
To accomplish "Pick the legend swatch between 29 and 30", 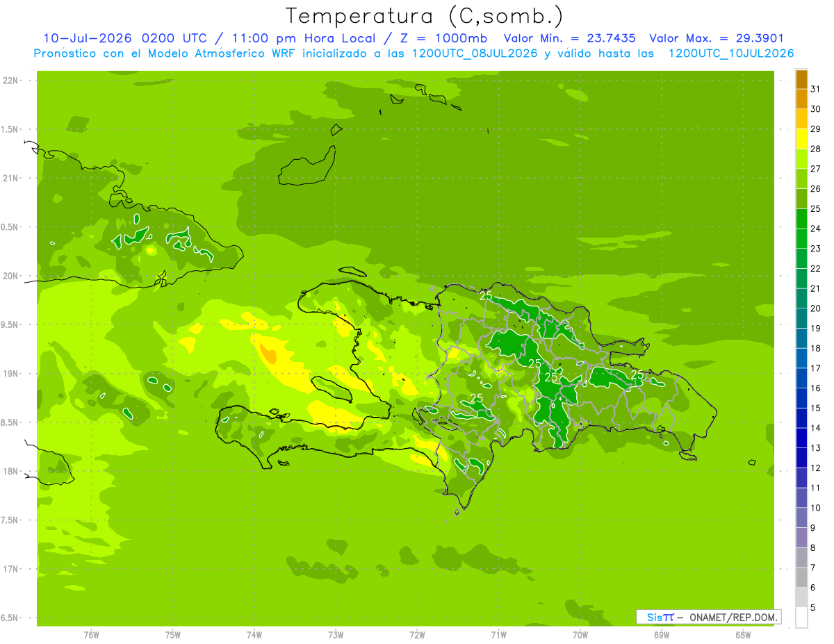I will (801, 119).
